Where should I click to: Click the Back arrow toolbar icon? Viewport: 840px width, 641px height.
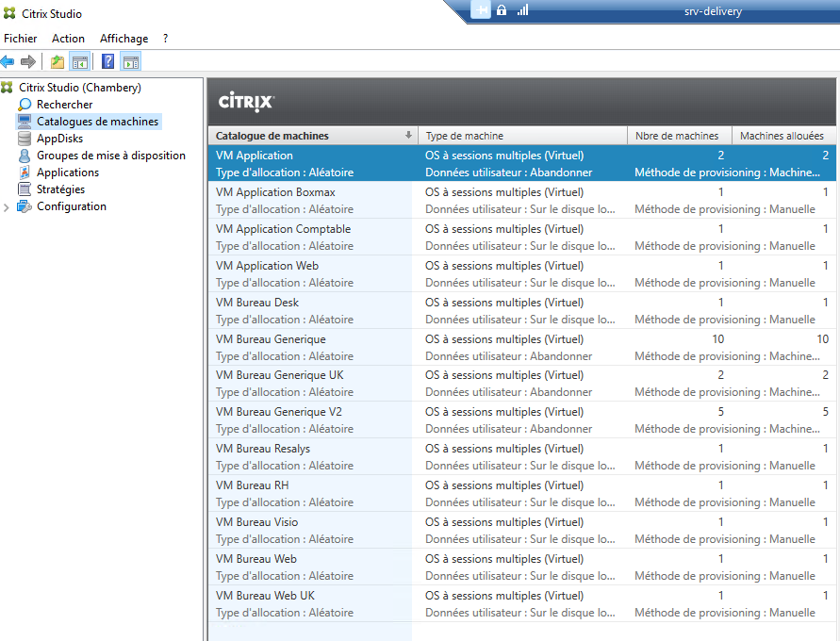pyautogui.click(x=8, y=61)
